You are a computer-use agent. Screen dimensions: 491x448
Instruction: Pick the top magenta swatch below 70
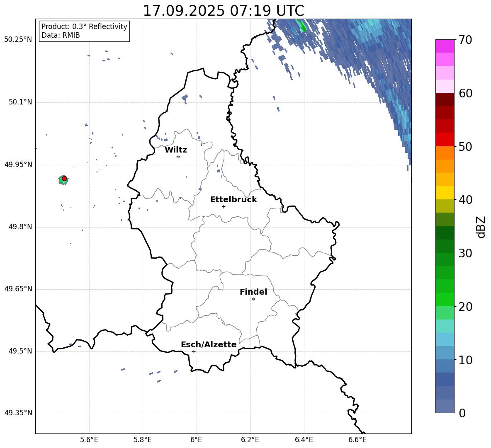(x=445, y=46)
